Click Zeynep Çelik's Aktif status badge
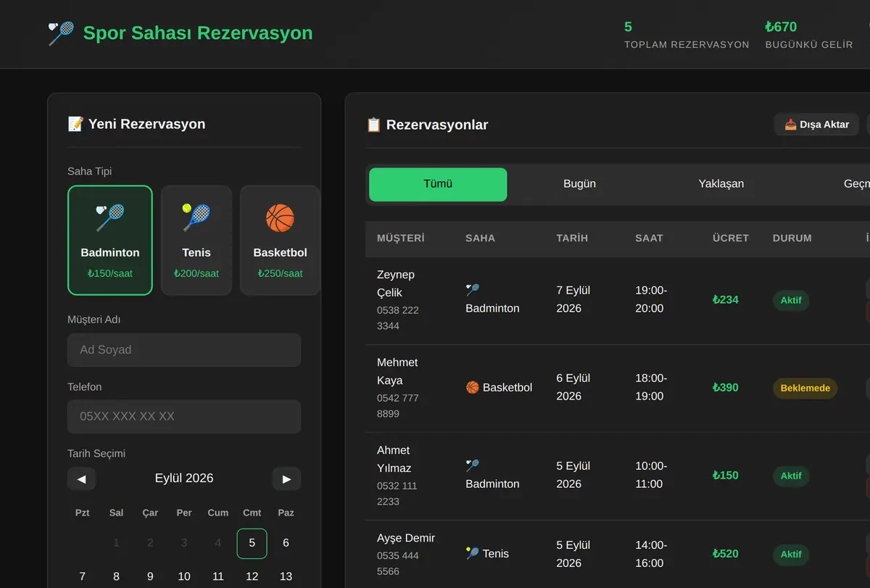The height and width of the screenshot is (588, 870). [x=791, y=300]
